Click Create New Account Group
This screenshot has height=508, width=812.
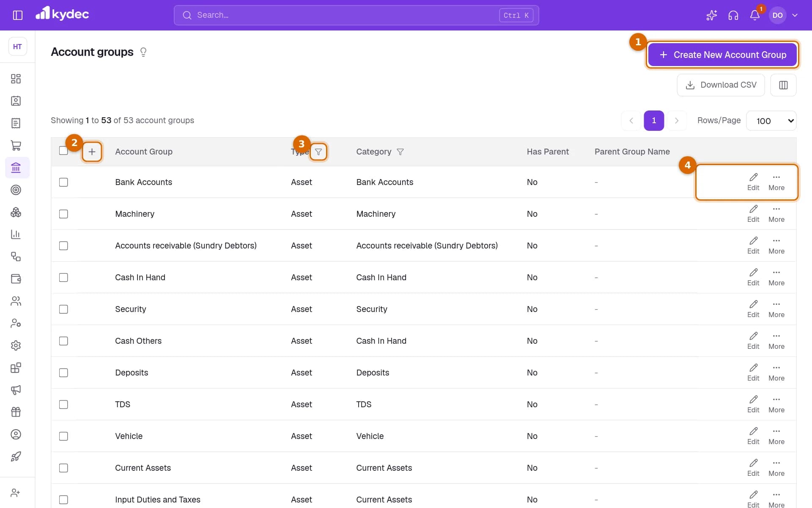tap(722, 55)
